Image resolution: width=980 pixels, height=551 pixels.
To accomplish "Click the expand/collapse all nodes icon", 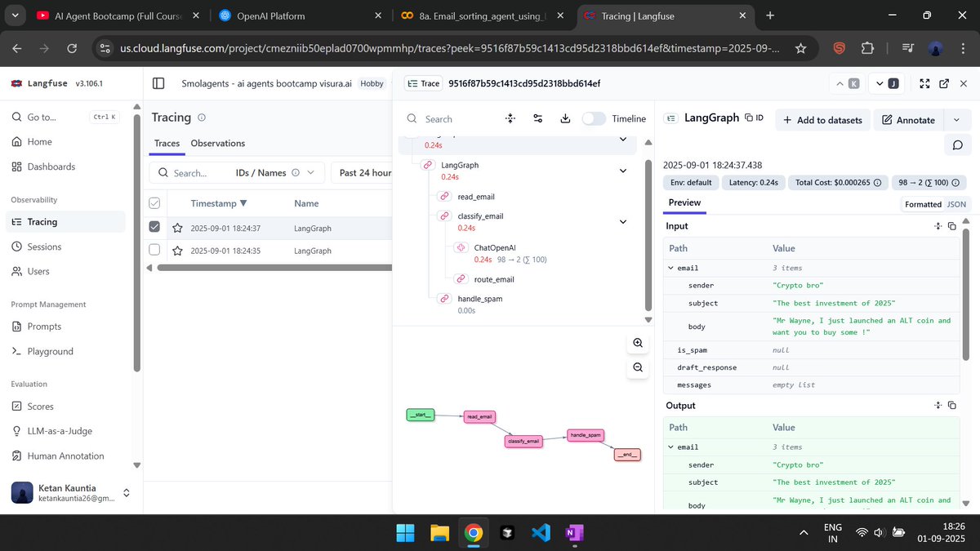I will (510, 118).
